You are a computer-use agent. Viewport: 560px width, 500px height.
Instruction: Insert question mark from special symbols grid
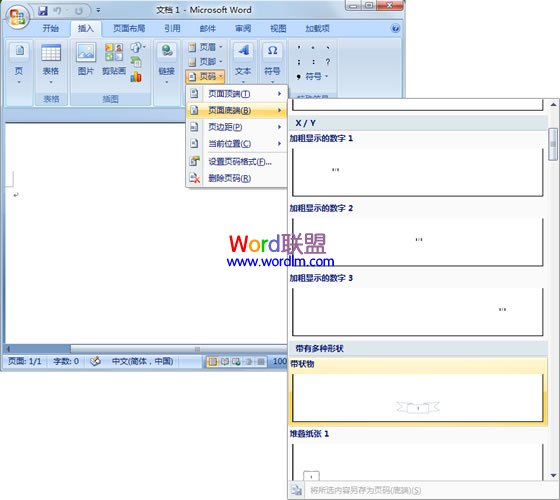click(x=328, y=62)
